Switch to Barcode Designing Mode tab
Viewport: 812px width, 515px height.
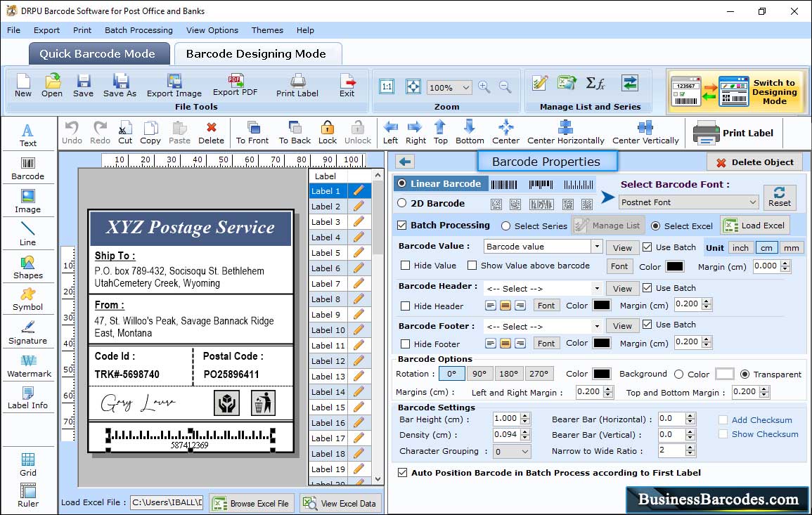[x=257, y=53]
